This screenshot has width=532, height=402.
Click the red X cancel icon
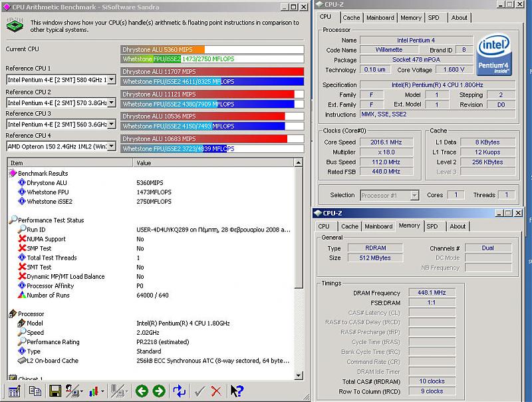click(x=216, y=391)
